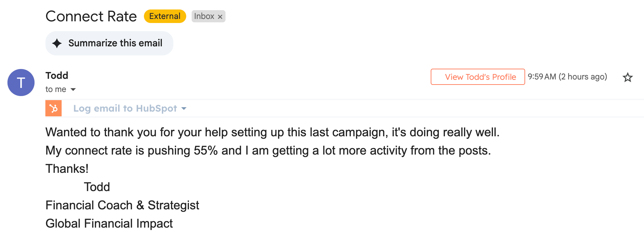This screenshot has width=644, height=232.
Task: Expand recipient details arrow beside "to me"
Action: (x=73, y=90)
